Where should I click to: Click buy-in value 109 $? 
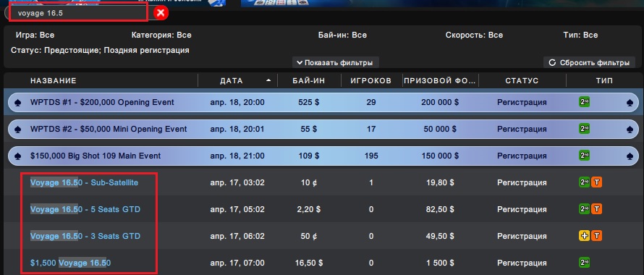[x=308, y=156]
